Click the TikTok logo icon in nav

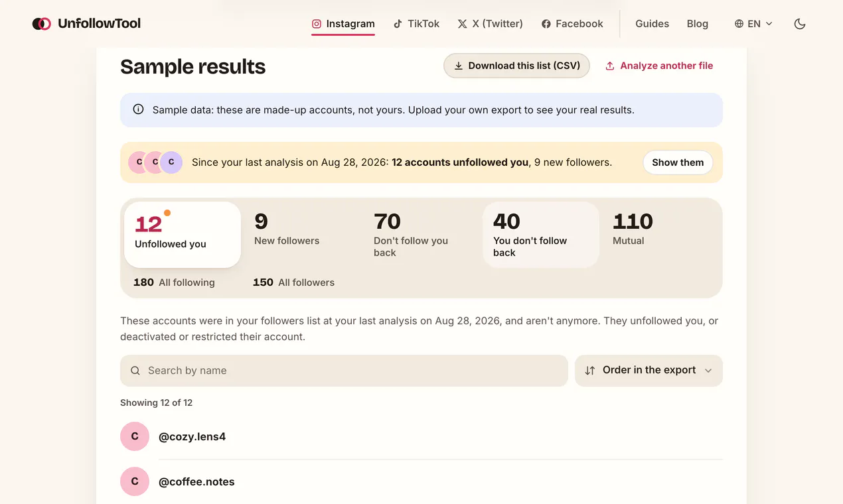tap(398, 24)
